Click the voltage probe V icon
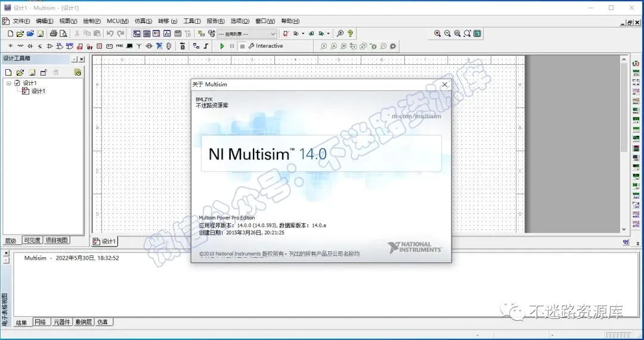644x340 pixels. click(324, 46)
